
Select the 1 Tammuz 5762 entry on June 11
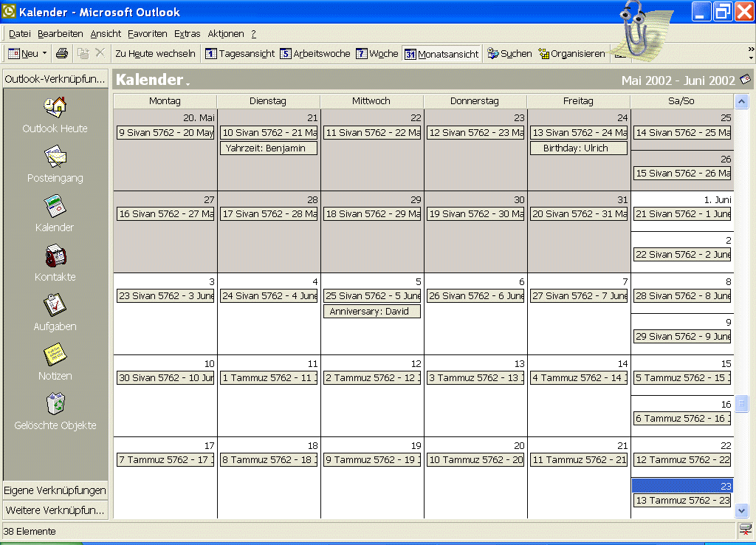[269, 378]
